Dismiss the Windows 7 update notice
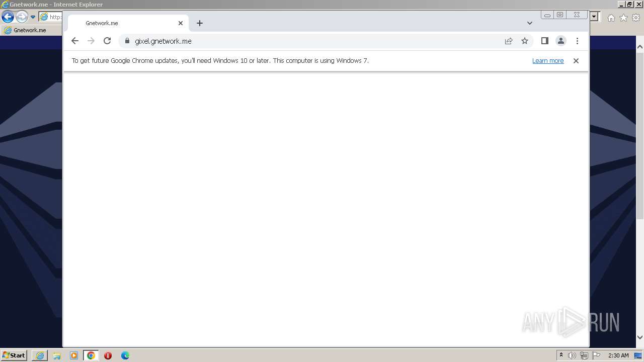The image size is (644, 362). coord(576,61)
